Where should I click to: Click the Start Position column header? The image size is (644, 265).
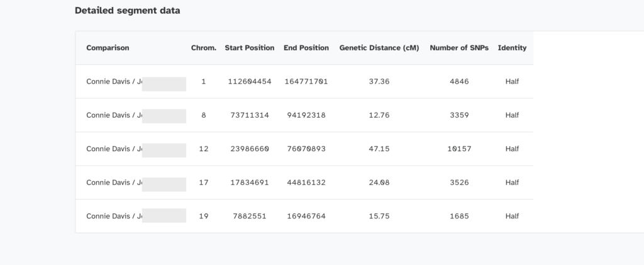tap(250, 48)
